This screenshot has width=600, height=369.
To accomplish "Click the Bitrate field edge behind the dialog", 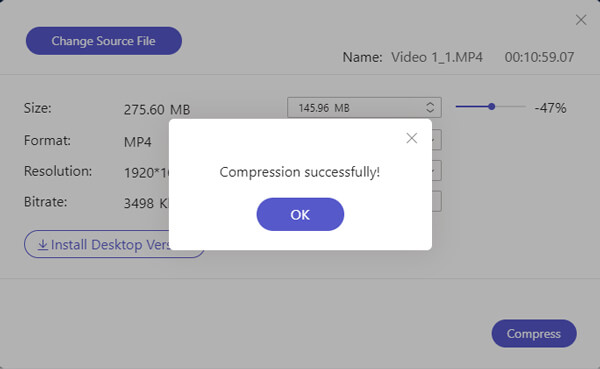I will tap(437, 201).
